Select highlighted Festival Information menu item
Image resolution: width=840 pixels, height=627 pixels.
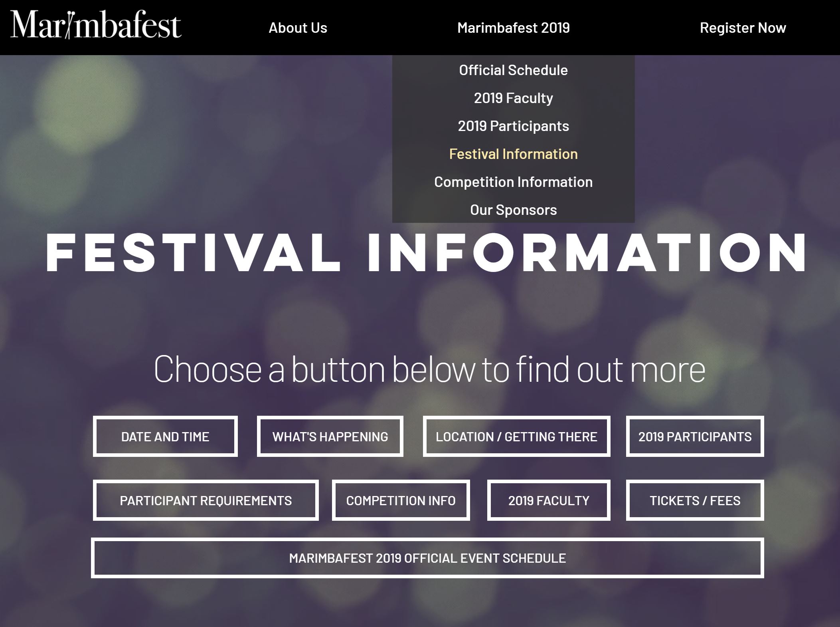513,154
